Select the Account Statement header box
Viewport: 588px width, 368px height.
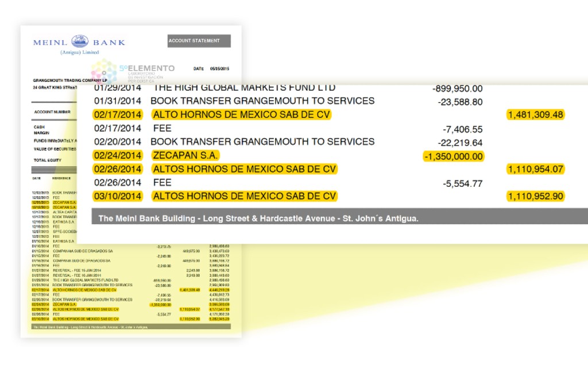click(199, 41)
